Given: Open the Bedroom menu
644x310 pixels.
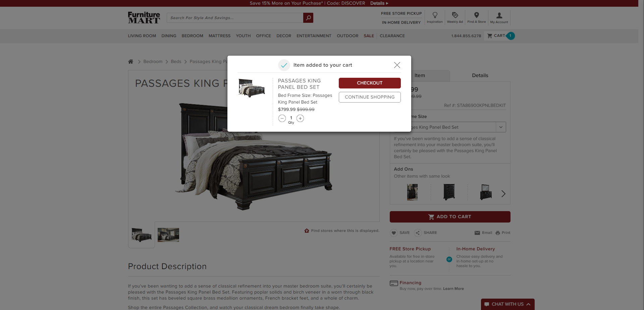Looking at the screenshot, I should point(192,36).
